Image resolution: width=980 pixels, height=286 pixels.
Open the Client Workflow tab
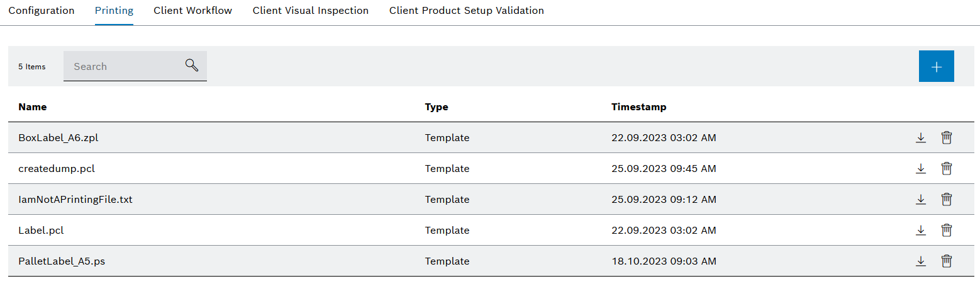(192, 11)
